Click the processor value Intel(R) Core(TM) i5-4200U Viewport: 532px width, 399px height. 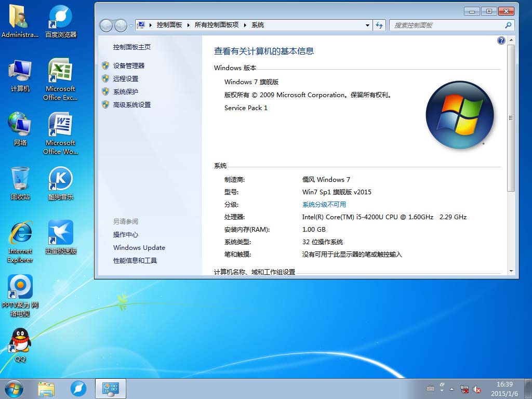pos(384,217)
